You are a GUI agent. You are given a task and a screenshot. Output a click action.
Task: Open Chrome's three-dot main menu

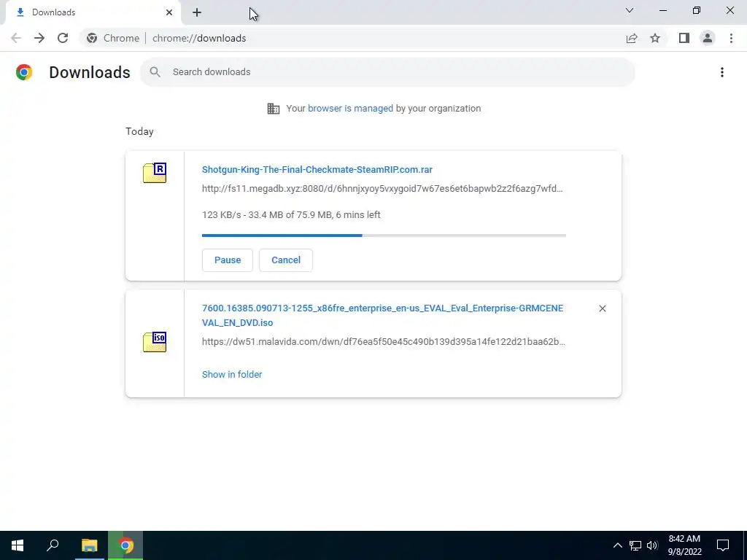click(x=731, y=38)
